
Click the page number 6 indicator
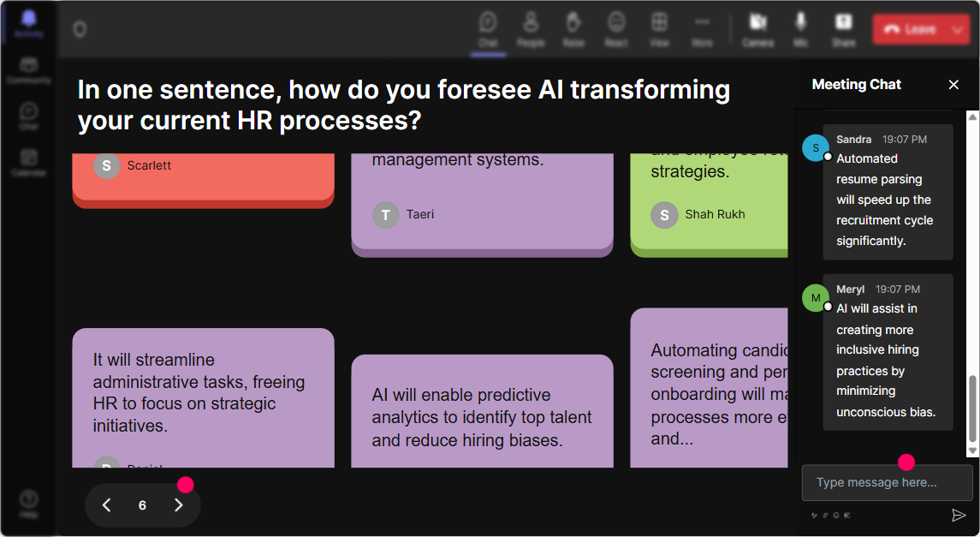[142, 505]
